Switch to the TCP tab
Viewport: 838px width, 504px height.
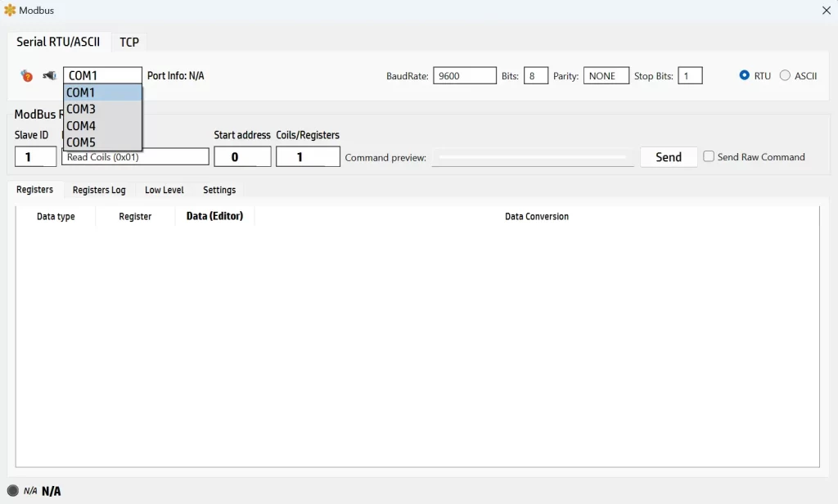[x=129, y=43]
